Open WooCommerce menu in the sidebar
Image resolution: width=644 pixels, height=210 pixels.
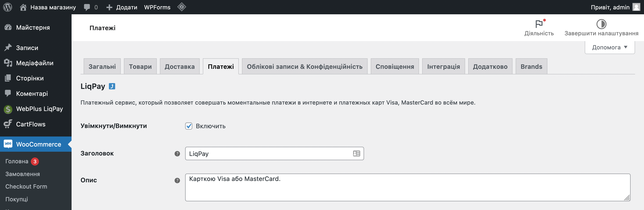(x=36, y=144)
